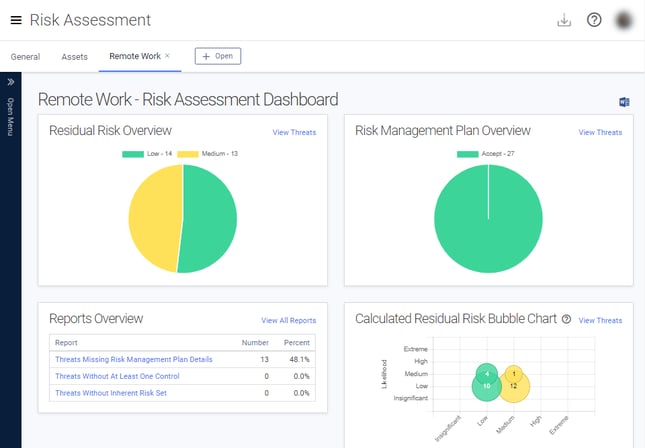Open the help question mark icon
This screenshot has height=448, width=645.
(x=594, y=20)
